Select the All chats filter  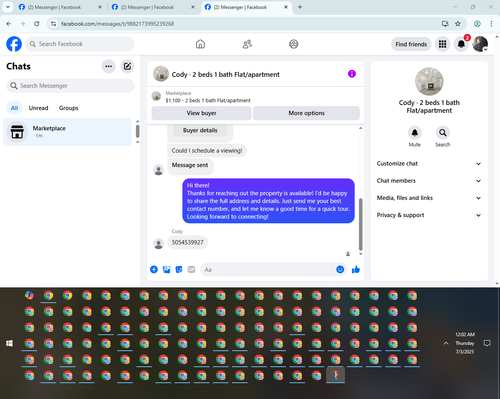(x=14, y=108)
